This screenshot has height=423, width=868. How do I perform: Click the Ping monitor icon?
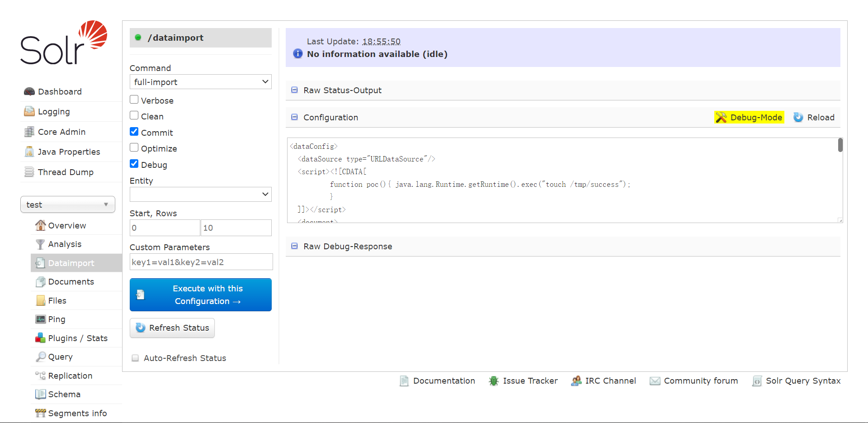(x=41, y=319)
